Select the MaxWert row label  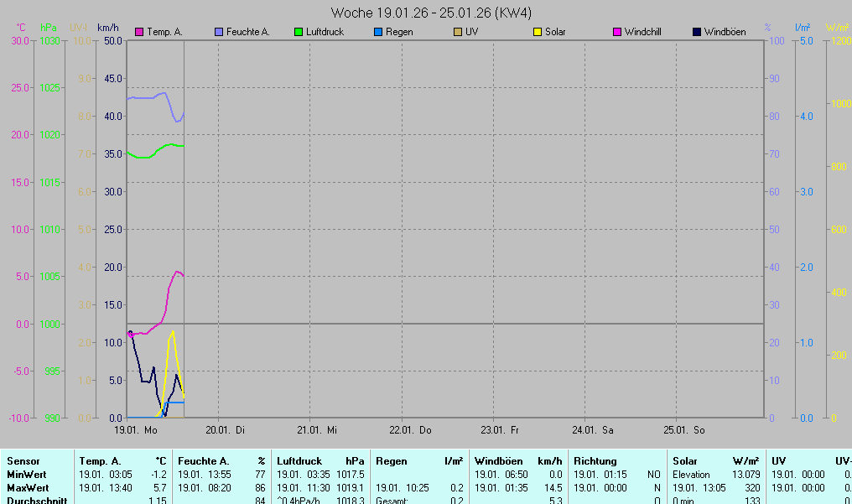[28, 487]
